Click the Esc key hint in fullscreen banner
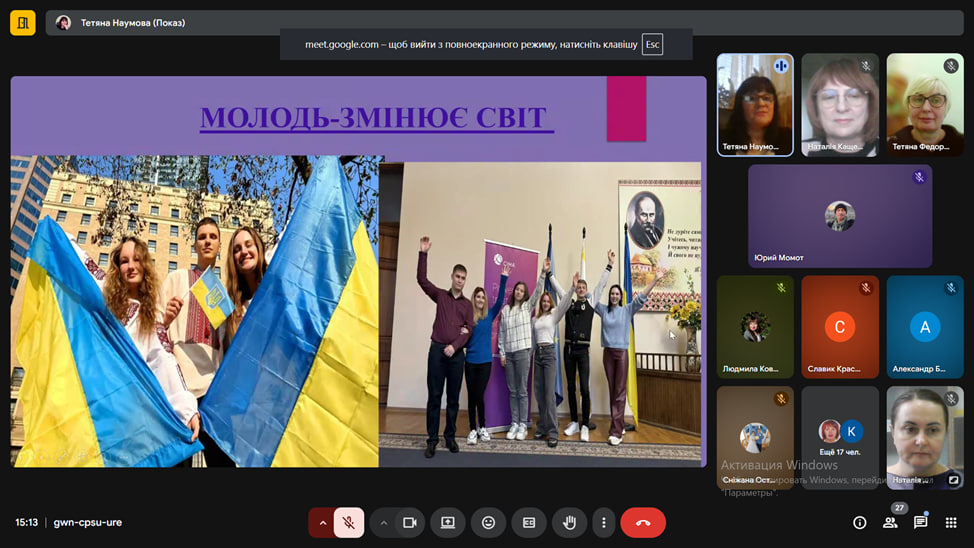Screen dimensions: 974x548 pyautogui.click(x=652, y=44)
